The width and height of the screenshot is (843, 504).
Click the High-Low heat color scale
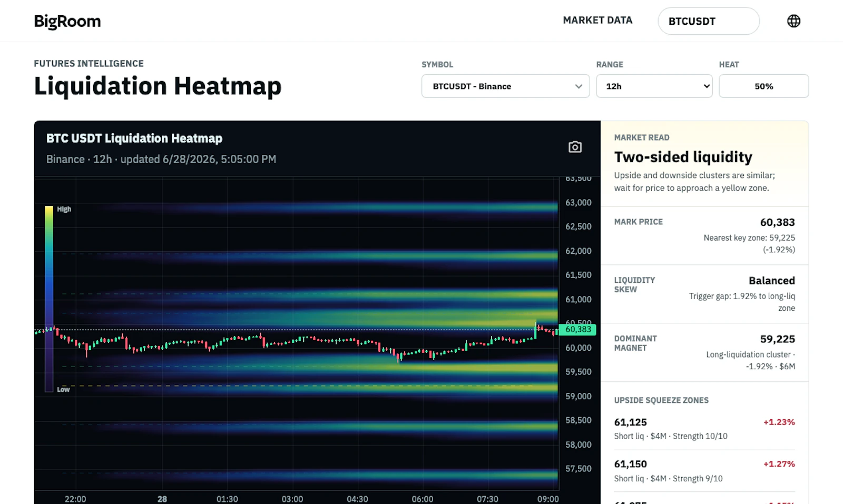tap(49, 299)
